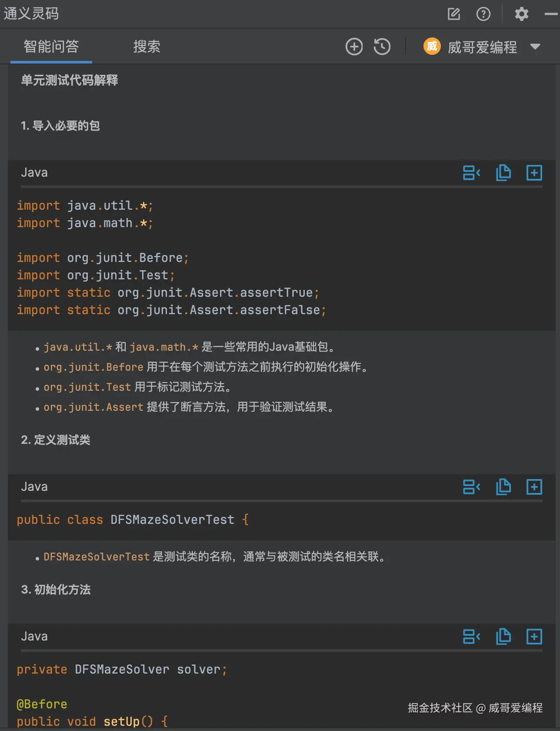The image size is (560, 731).
Task: Click the edit/feedback icon in the title bar
Action: (x=454, y=14)
